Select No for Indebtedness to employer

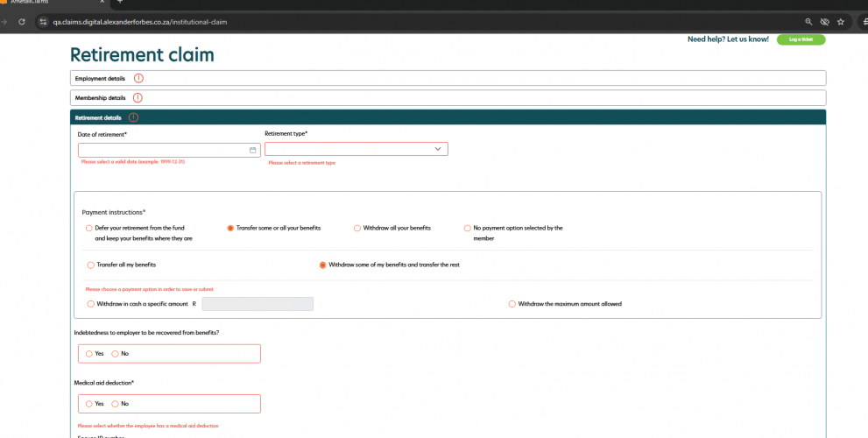pyautogui.click(x=115, y=354)
